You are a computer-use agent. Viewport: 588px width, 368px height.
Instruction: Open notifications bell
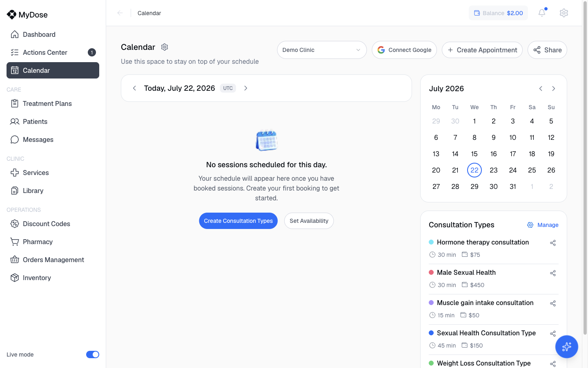point(542,13)
